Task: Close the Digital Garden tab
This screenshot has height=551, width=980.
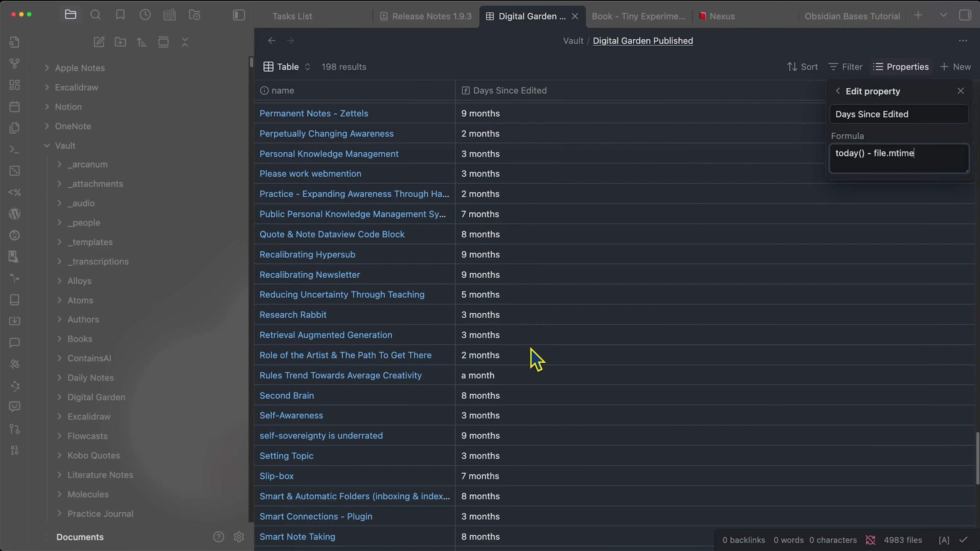Action: point(575,16)
